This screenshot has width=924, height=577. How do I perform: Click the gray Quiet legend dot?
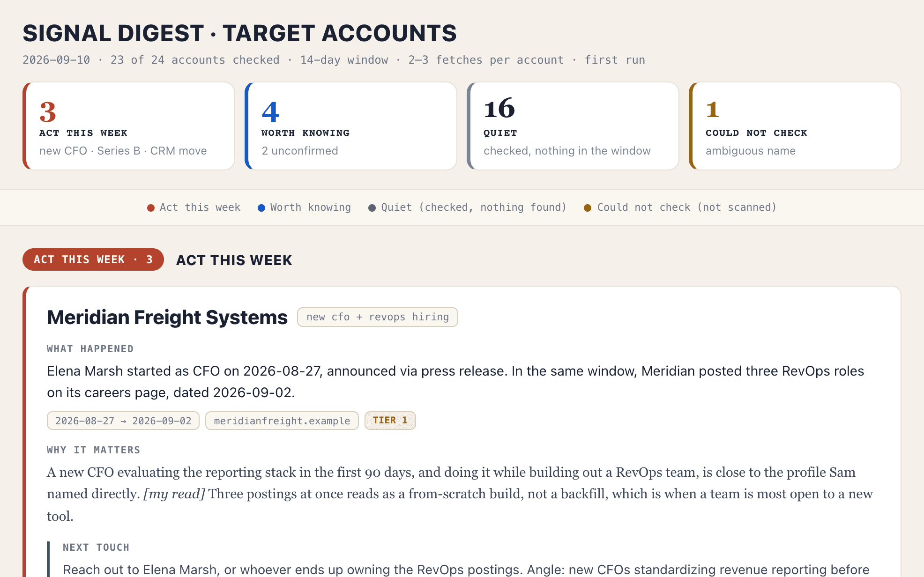pyautogui.click(x=372, y=208)
